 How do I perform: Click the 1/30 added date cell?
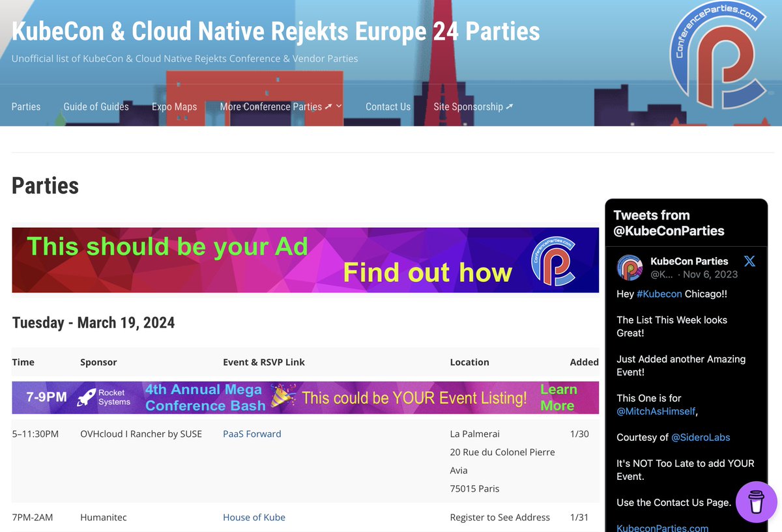click(x=579, y=434)
